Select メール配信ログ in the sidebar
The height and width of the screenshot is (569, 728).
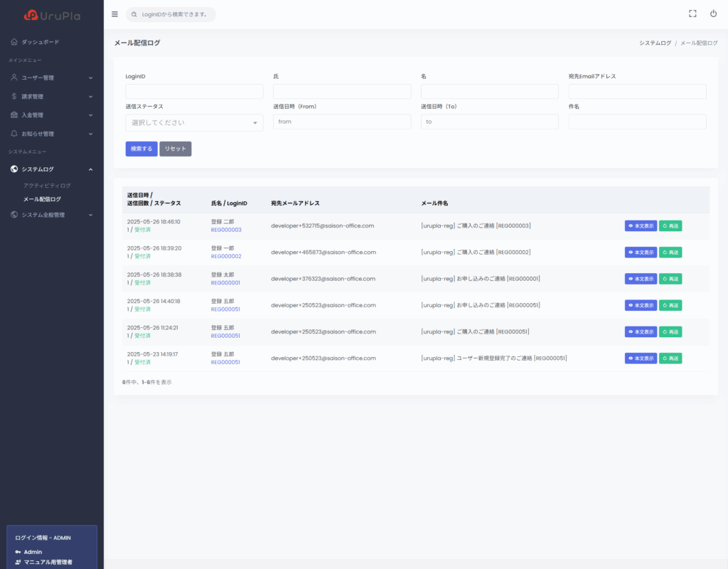[x=42, y=199]
